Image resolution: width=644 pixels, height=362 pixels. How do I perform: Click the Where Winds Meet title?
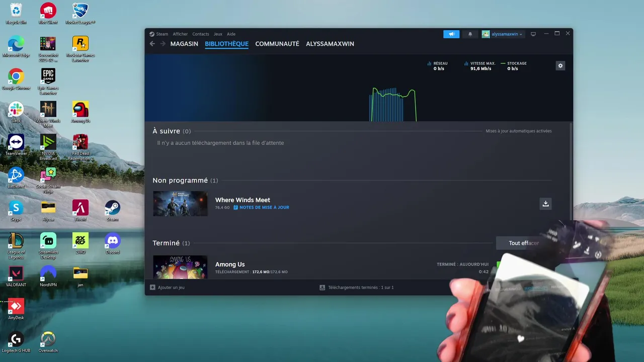pos(243,200)
